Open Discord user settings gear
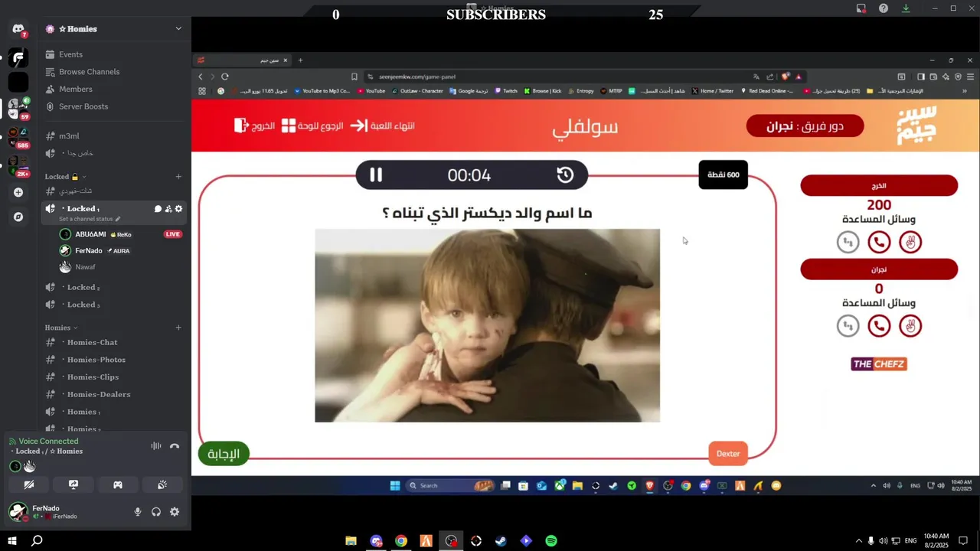Viewport: 980px width, 551px height. [175, 512]
